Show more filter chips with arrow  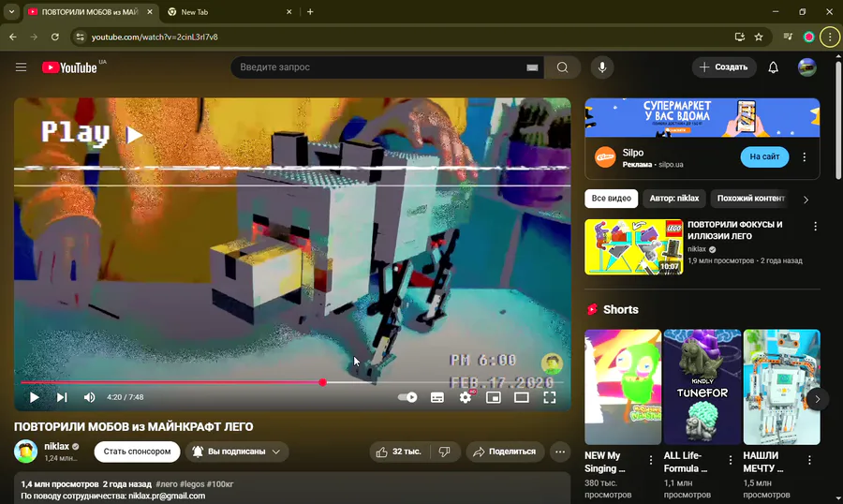(x=806, y=200)
